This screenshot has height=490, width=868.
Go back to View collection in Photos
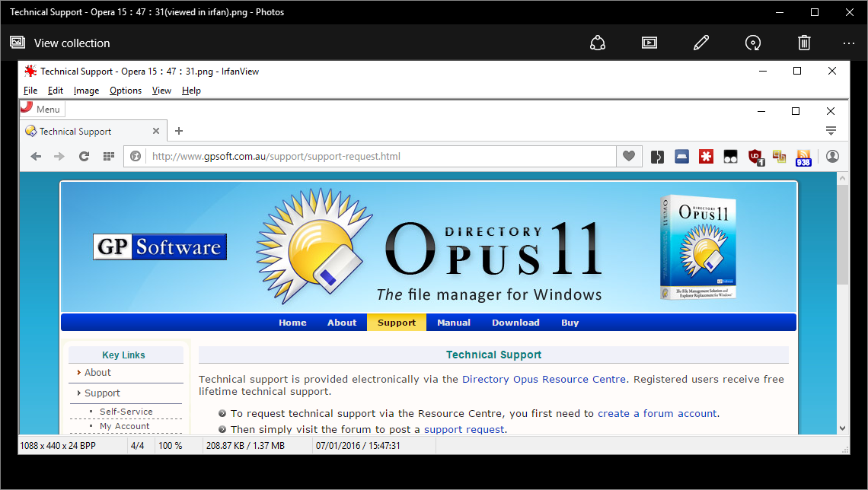pyautogui.click(x=60, y=43)
